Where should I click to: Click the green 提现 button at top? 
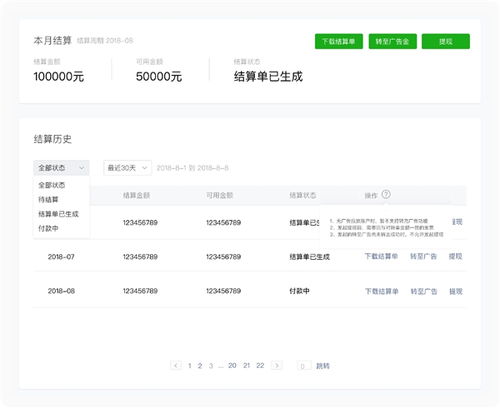[446, 41]
